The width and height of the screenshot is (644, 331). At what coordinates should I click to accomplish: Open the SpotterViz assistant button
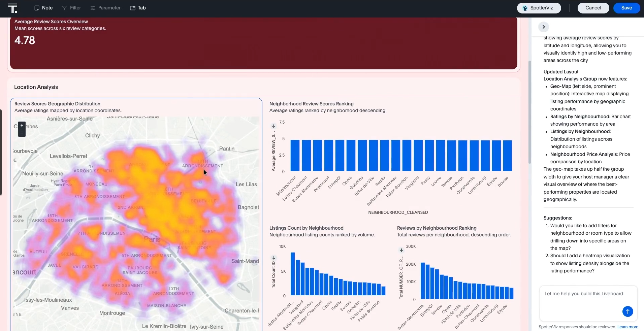(x=539, y=8)
